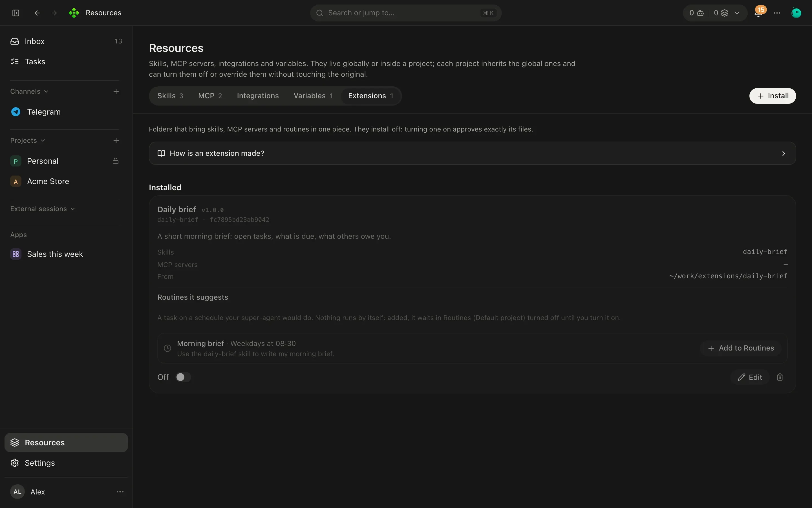Click the Settings gear icon
Viewport: 812px width, 508px height.
point(15,463)
